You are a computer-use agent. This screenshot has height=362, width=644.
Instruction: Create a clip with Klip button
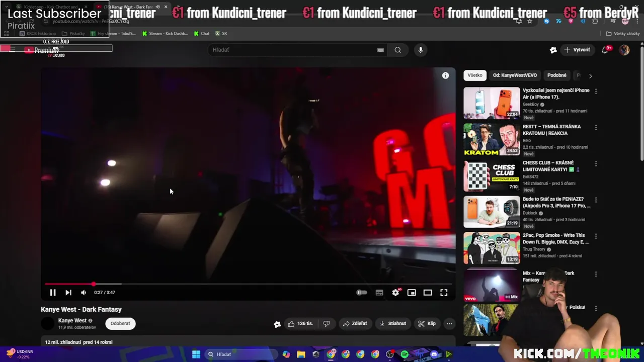427,324
